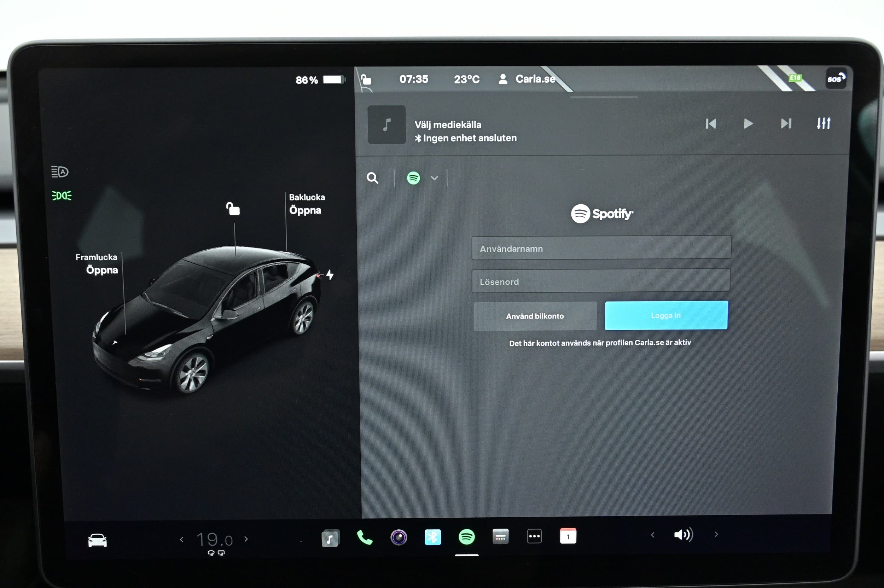Click the Logga in button
This screenshot has height=588, width=884.
[x=666, y=315]
